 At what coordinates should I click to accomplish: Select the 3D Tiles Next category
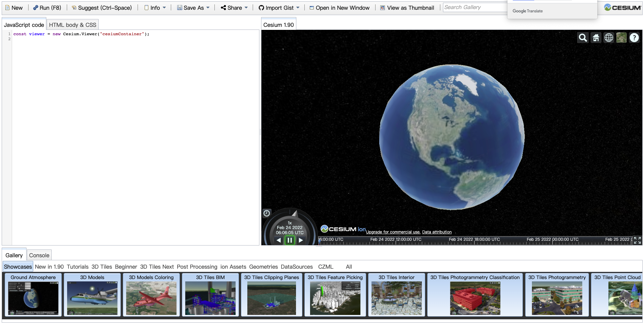157,267
